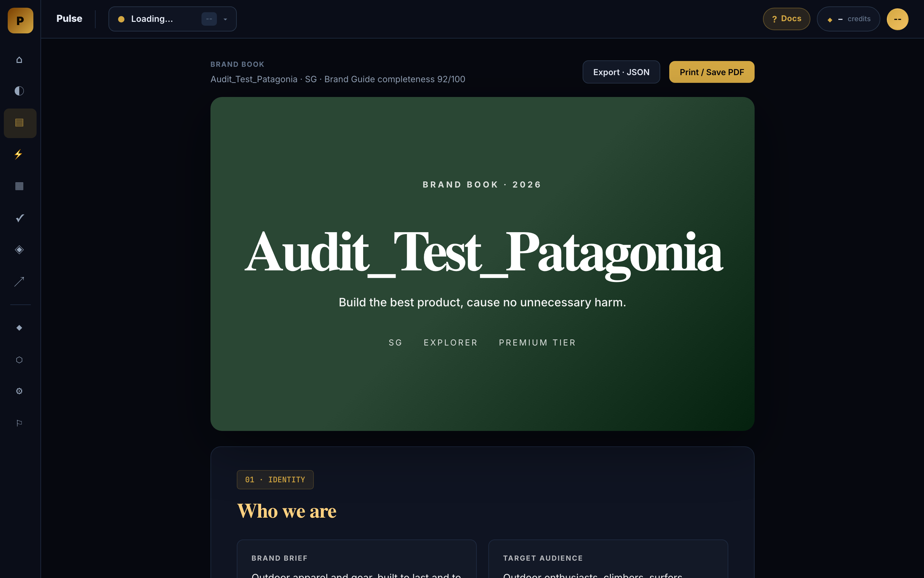Open the diagonal arrow sidebar icon
The width and height of the screenshot is (924, 578).
(20, 281)
